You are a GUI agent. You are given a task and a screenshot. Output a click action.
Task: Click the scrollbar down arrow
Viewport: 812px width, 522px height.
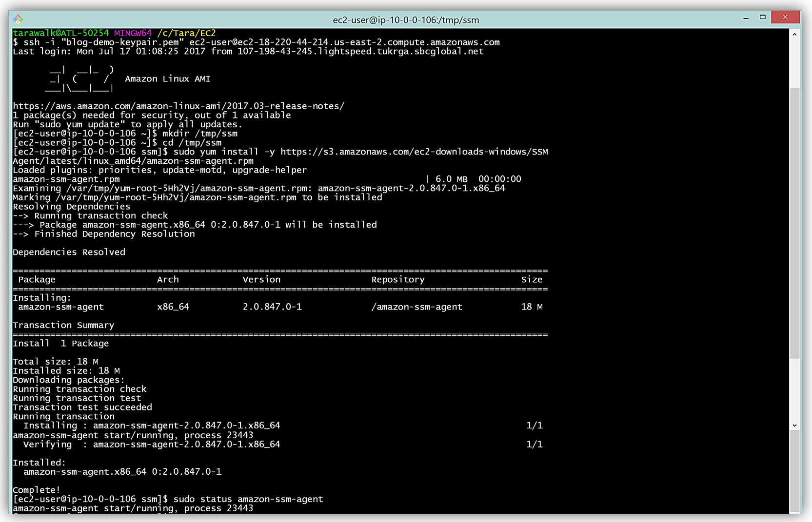click(794, 425)
